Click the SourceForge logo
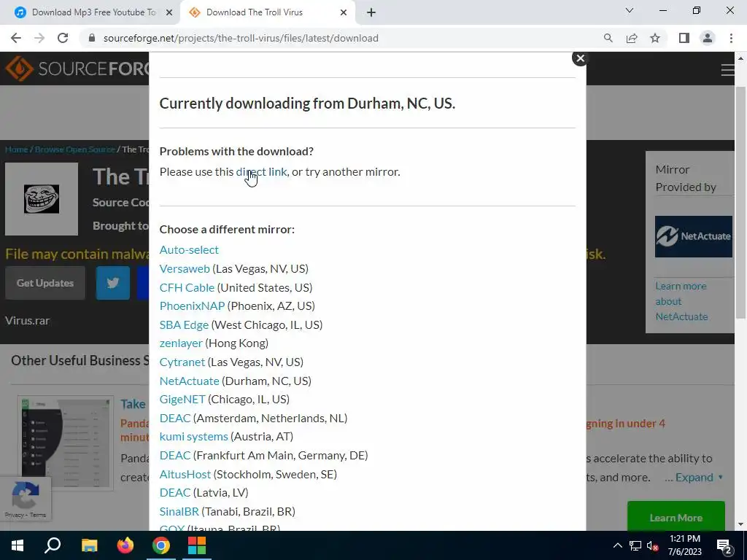Image resolution: width=747 pixels, height=560 pixels. [x=76, y=69]
